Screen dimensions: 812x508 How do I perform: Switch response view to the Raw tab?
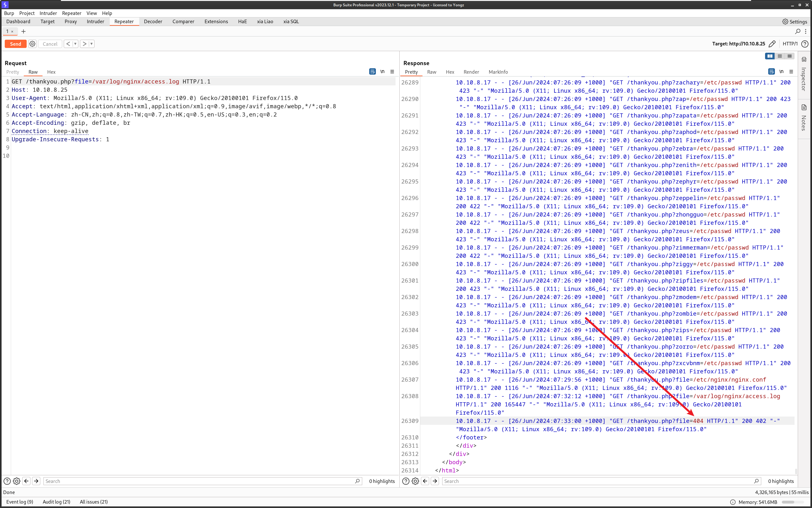pyautogui.click(x=431, y=72)
